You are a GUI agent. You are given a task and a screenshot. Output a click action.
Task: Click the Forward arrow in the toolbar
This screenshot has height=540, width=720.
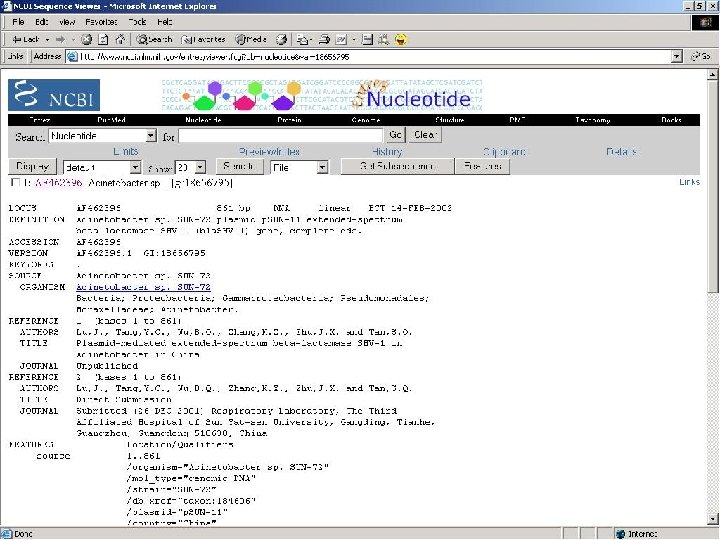(61, 39)
